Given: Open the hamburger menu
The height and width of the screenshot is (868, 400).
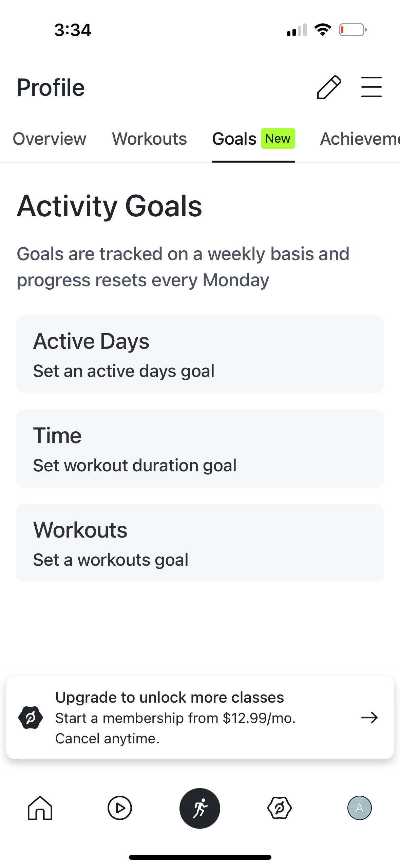Looking at the screenshot, I should (371, 87).
